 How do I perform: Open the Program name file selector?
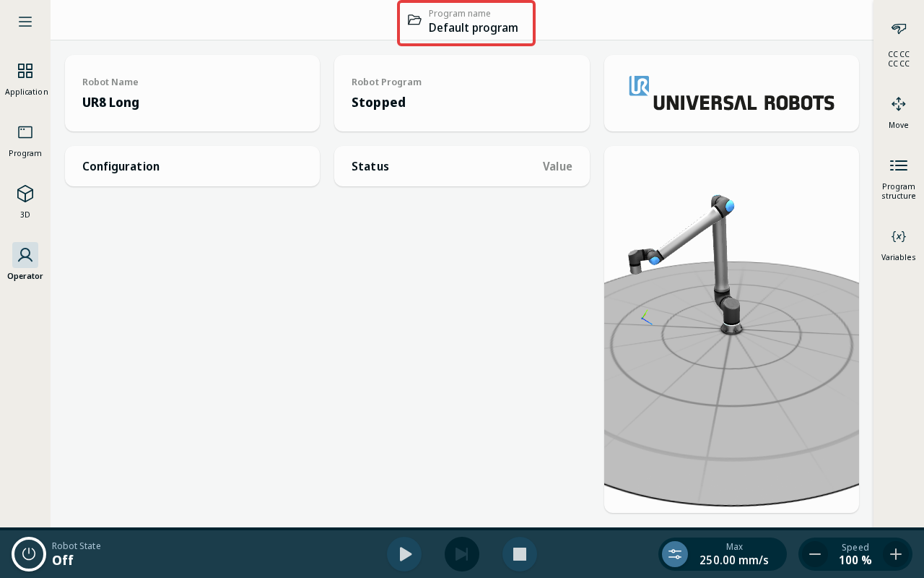tap(466, 23)
